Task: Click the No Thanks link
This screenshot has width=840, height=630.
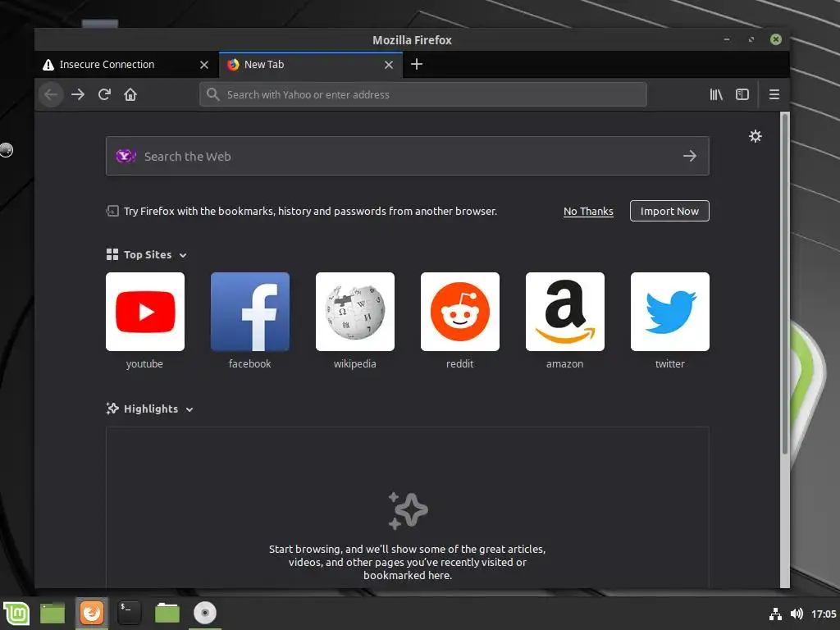Action: tap(588, 211)
